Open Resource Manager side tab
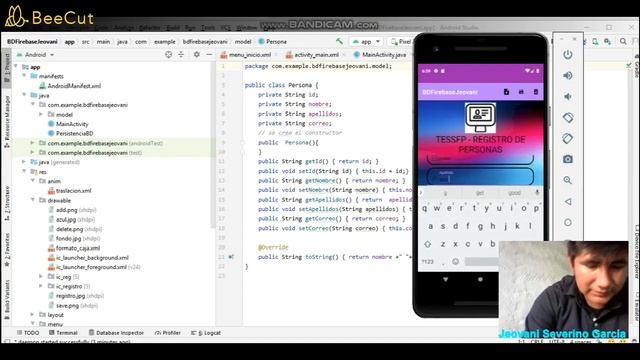Image resolution: width=640 pixels, height=360 pixels. [7, 122]
